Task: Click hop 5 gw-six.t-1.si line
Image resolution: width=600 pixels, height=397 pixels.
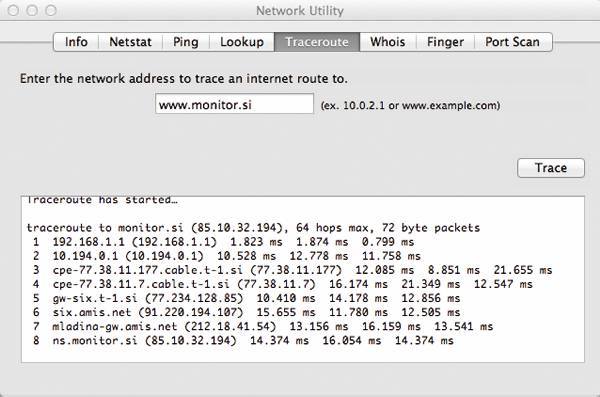Action: point(246,298)
